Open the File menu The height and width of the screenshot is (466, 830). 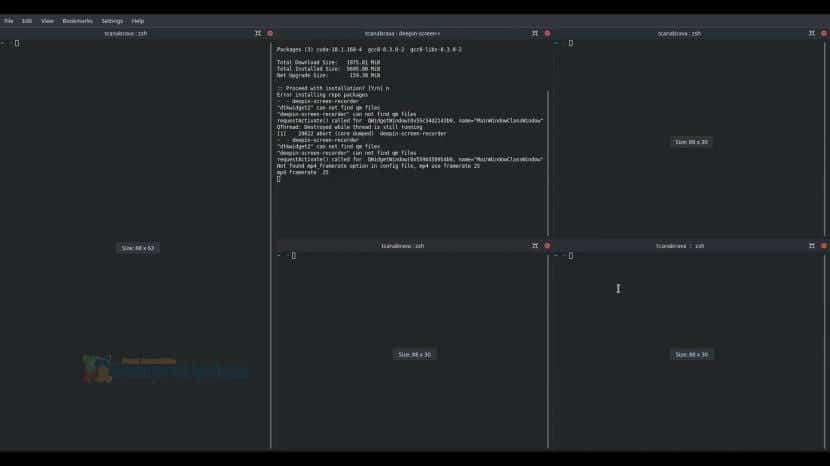[x=8, y=21]
